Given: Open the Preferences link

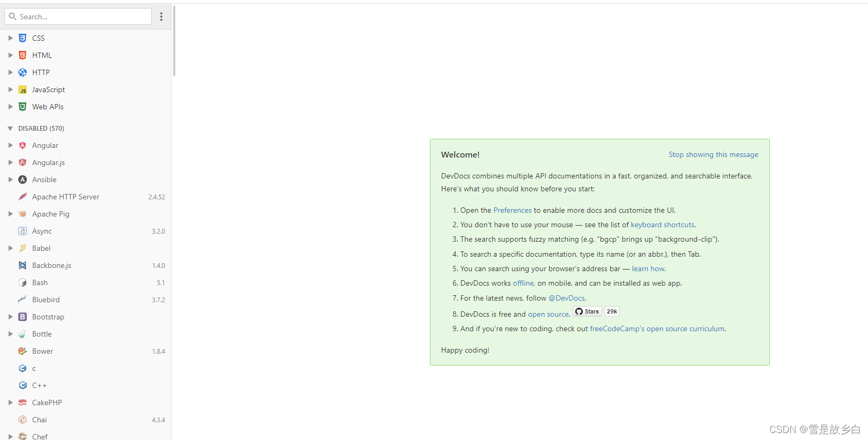Looking at the screenshot, I should click(513, 210).
